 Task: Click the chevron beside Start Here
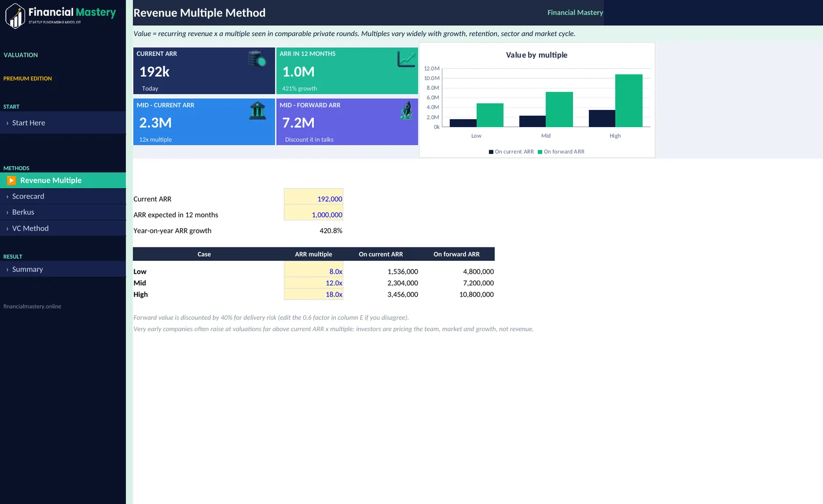(x=7, y=123)
